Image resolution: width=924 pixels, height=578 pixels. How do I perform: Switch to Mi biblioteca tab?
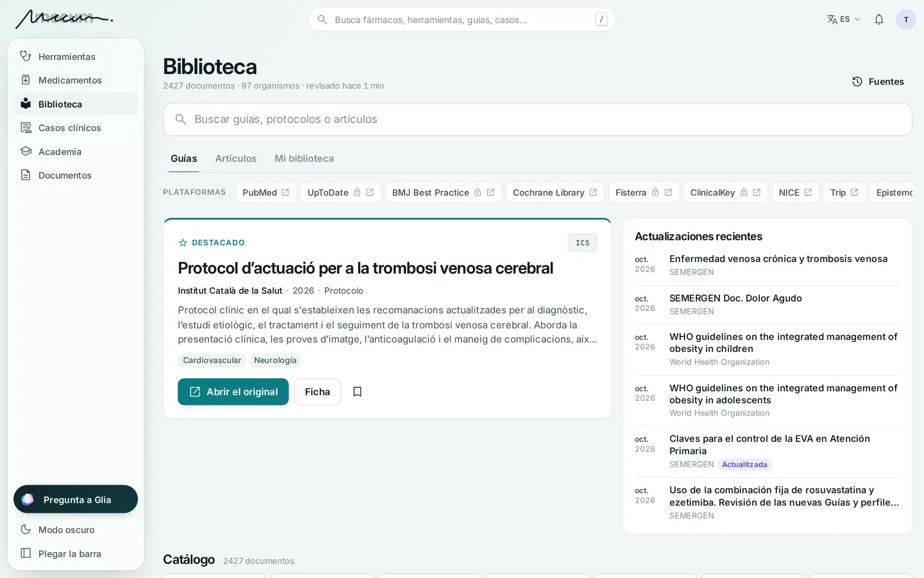pyautogui.click(x=304, y=158)
